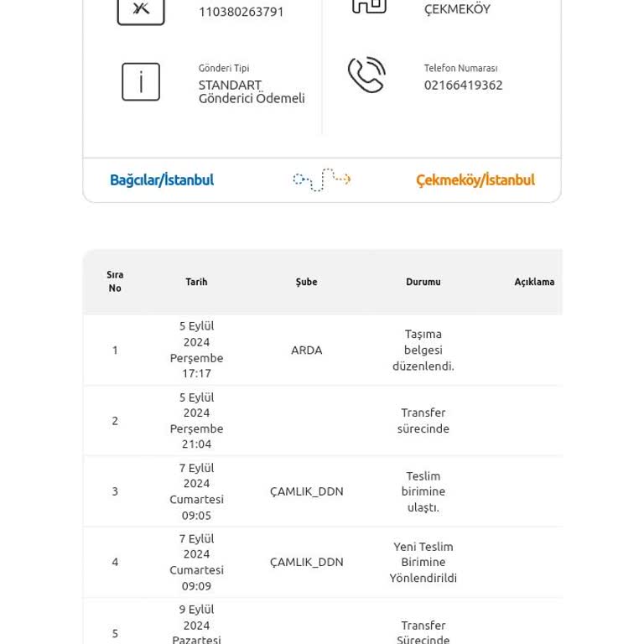This screenshot has height=644, width=644.
Task: Click the Bağcılar/İstanbul origin label
Action: [162, 180]
